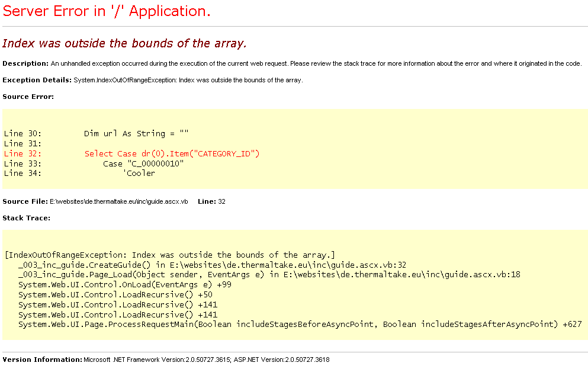Click the source file path guide.ascx.vb
The height and width of the screenshot is (369, 588).
pyautogui.click(x=119, y=202)
